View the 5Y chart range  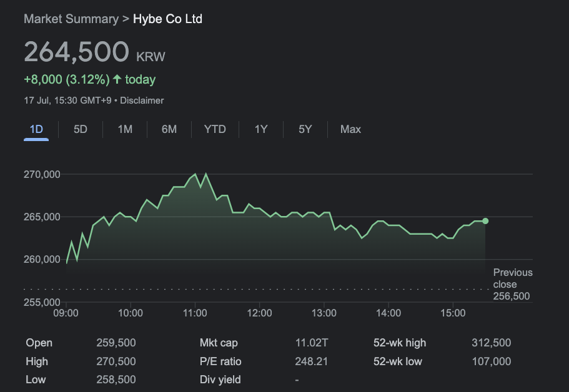[305, 129]
